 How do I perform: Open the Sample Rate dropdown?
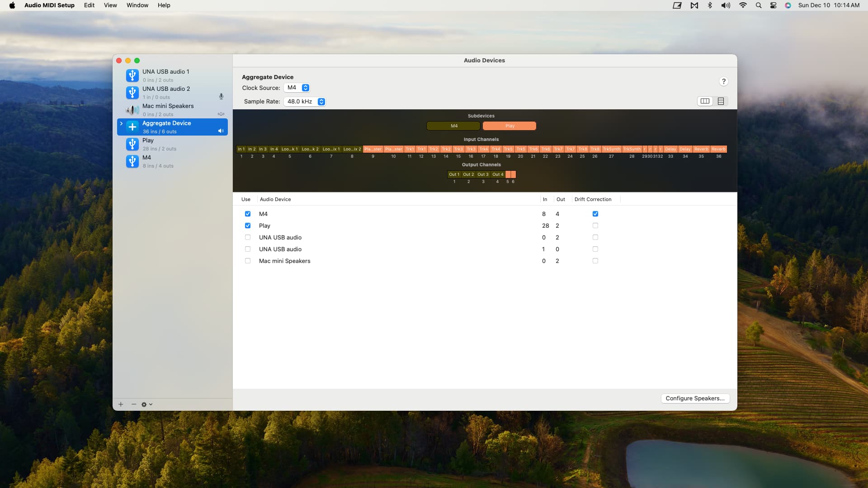pyautogui.click(x=305, y=101)
